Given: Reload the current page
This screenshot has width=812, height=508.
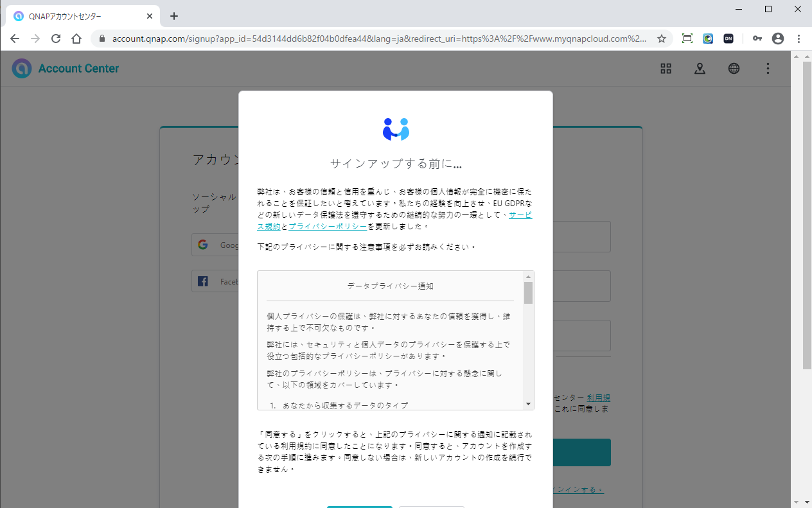Looking at the screenshot, I should (56, 39).
